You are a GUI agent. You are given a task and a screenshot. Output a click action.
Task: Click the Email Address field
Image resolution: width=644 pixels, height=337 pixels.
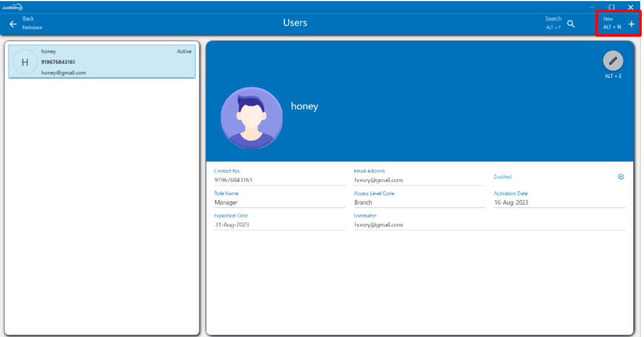click(419, 180)
